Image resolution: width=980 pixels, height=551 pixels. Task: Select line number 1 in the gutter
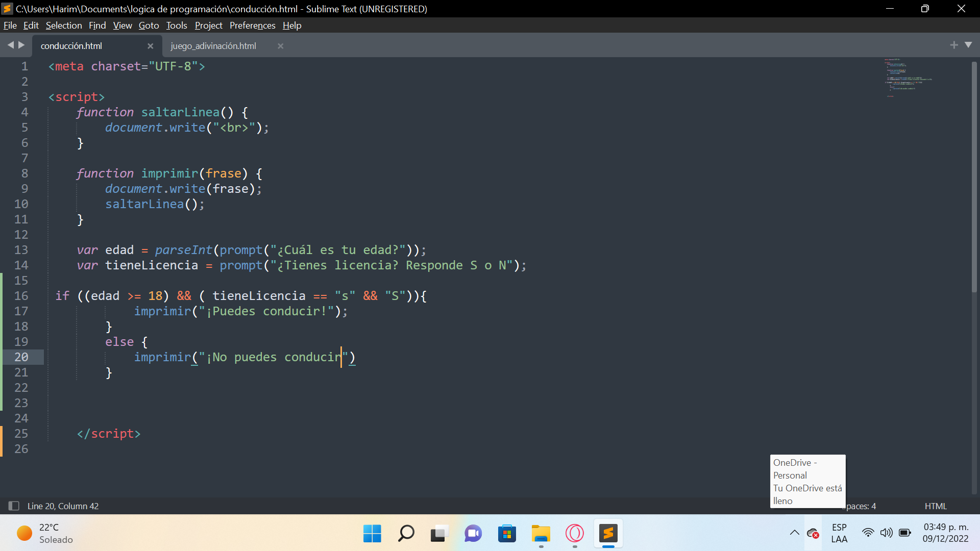(24, 66)
